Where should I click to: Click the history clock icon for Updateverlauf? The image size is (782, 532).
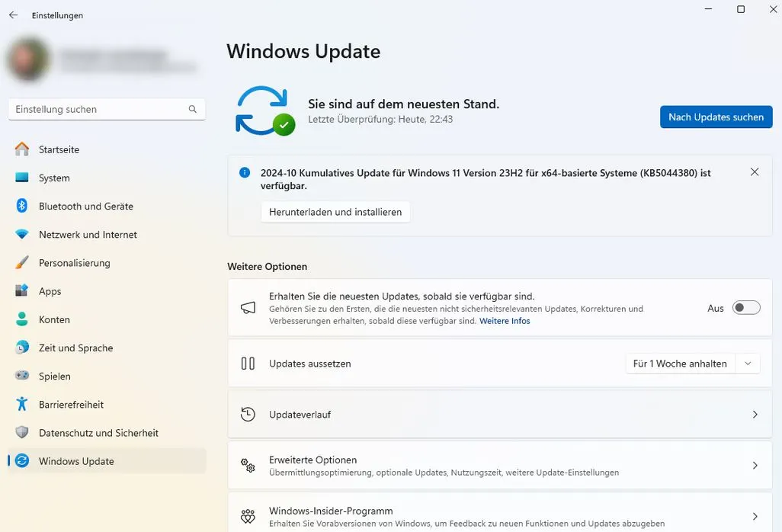coord(248,415)
